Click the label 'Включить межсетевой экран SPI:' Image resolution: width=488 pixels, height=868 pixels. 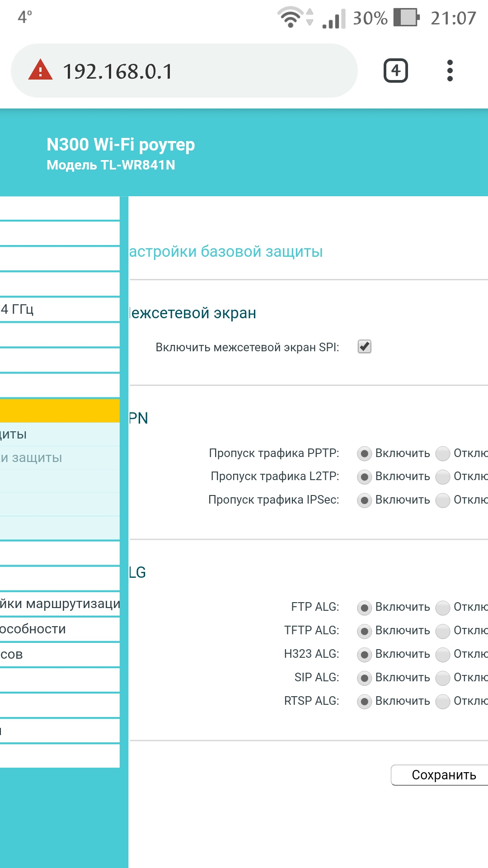click(247, 347)
